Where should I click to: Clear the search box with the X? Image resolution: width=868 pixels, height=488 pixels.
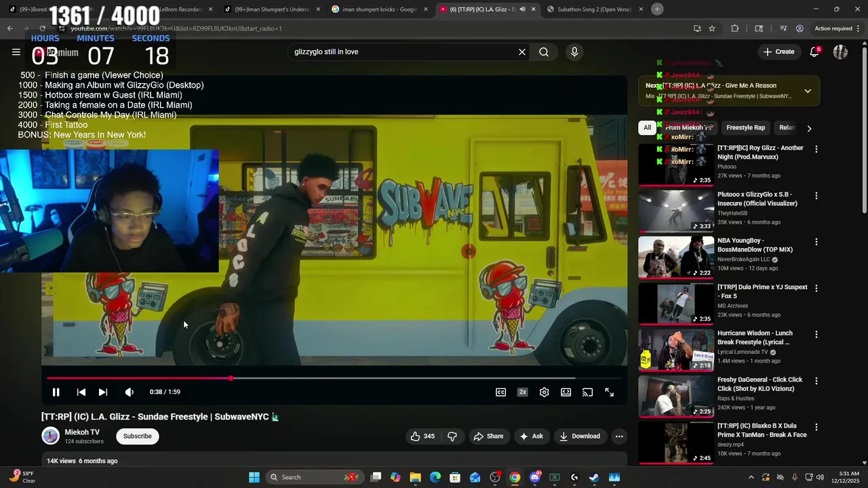pos(522,52)
